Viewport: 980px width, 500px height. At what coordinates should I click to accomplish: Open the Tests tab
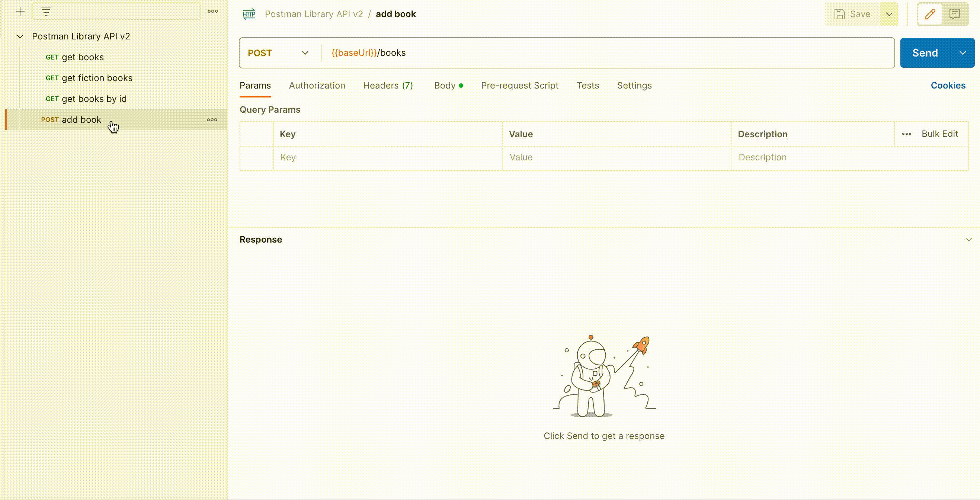point(588,85)
